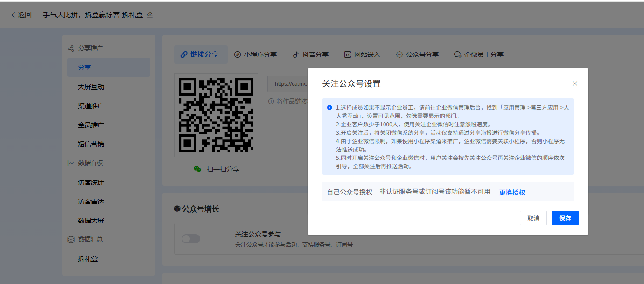Open 大屏互动 in the sidebar
The image size is (644, 284).
(x=91, y=87)
